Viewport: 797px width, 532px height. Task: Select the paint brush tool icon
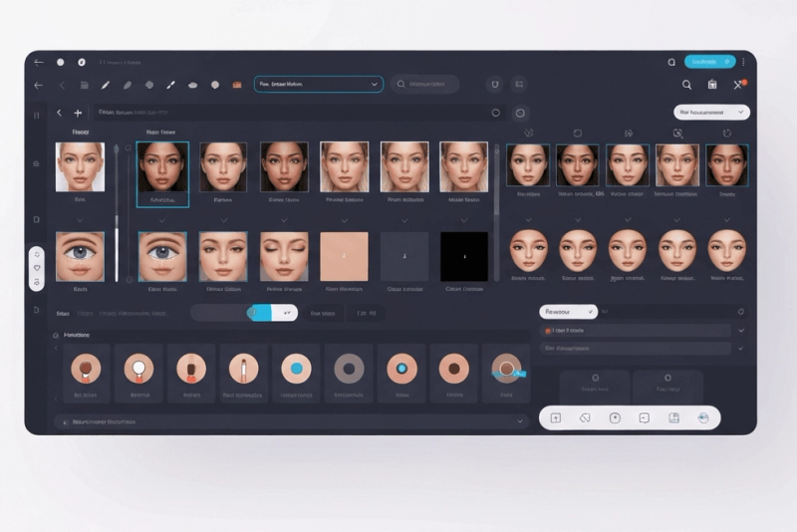click(x=170, y=85)
